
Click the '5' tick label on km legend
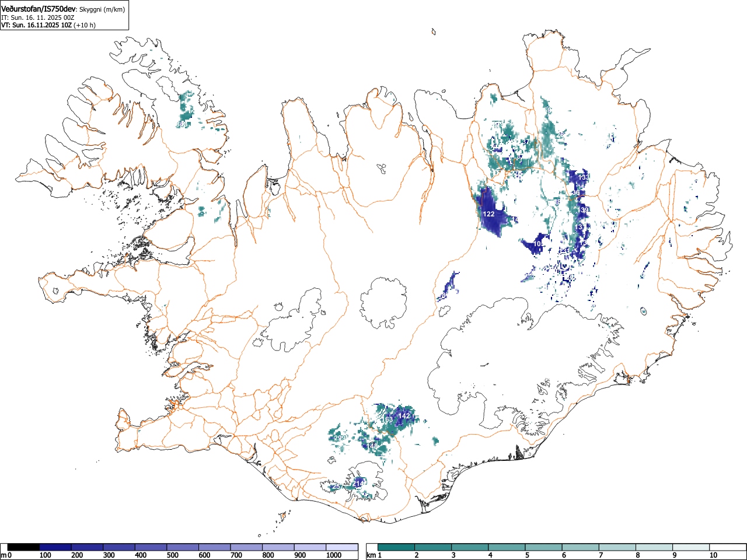click(x=527, y=555)
